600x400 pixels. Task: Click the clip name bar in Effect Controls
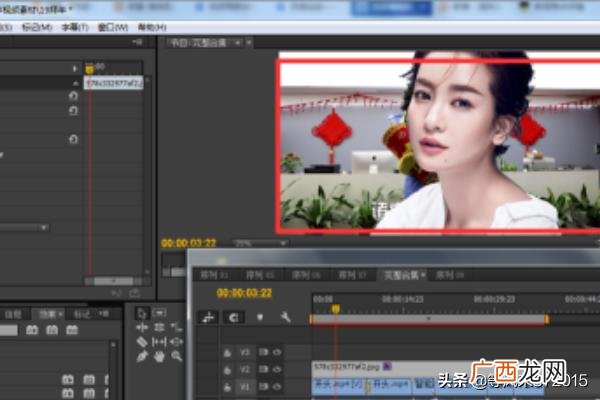click(x=114, y=83)
